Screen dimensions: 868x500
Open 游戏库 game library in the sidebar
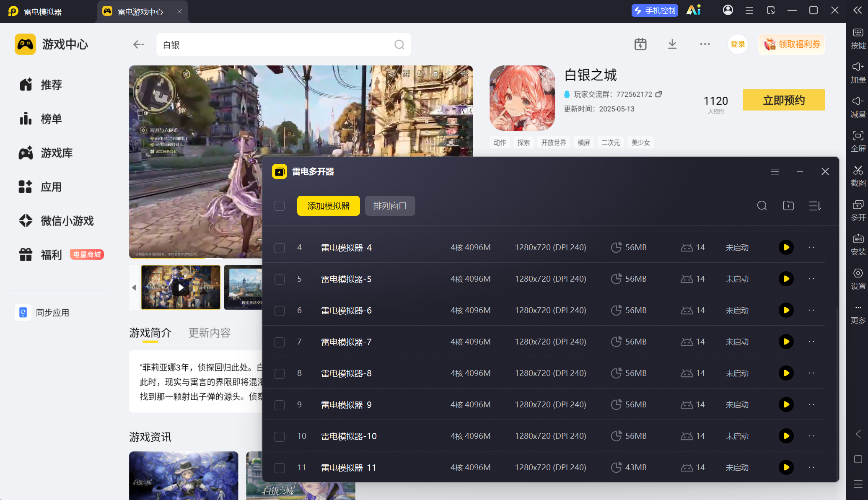[46, 153]
